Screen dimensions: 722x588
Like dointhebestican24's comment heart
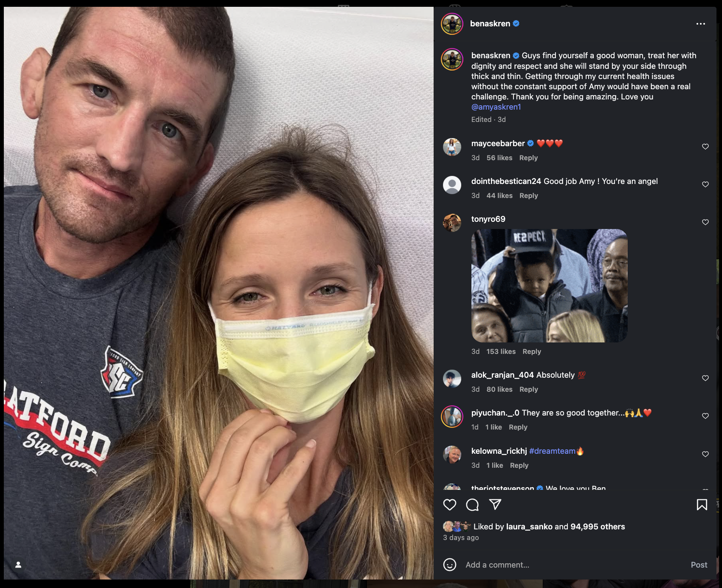pos(705,184)
